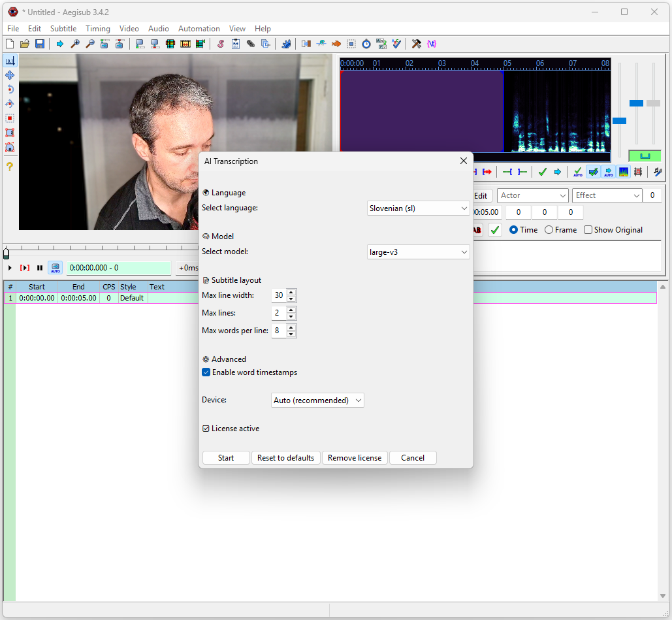This screenshot has height=620, width=672.
Task: Save subtitles with the floppy disk icon
Action: (39, 44)
